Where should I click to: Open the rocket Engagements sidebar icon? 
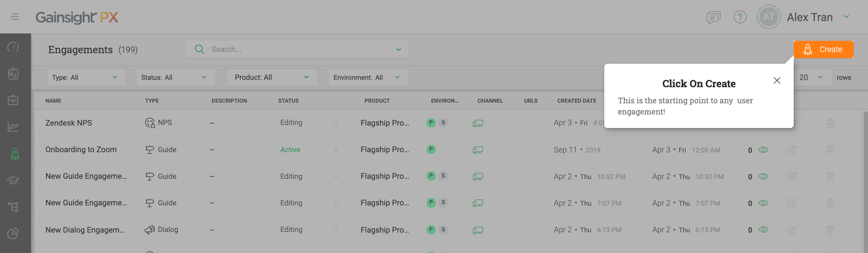point(15,154)
